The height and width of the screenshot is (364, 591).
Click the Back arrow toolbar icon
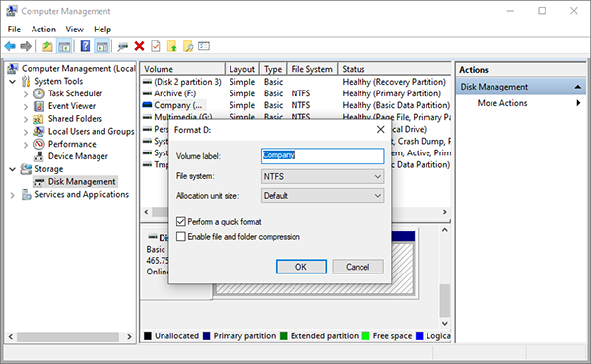(10, 46)
